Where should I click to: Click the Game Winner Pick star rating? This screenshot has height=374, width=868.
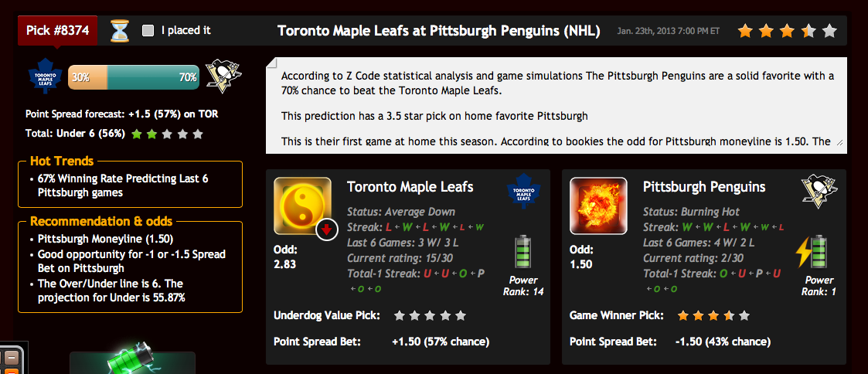713,316
